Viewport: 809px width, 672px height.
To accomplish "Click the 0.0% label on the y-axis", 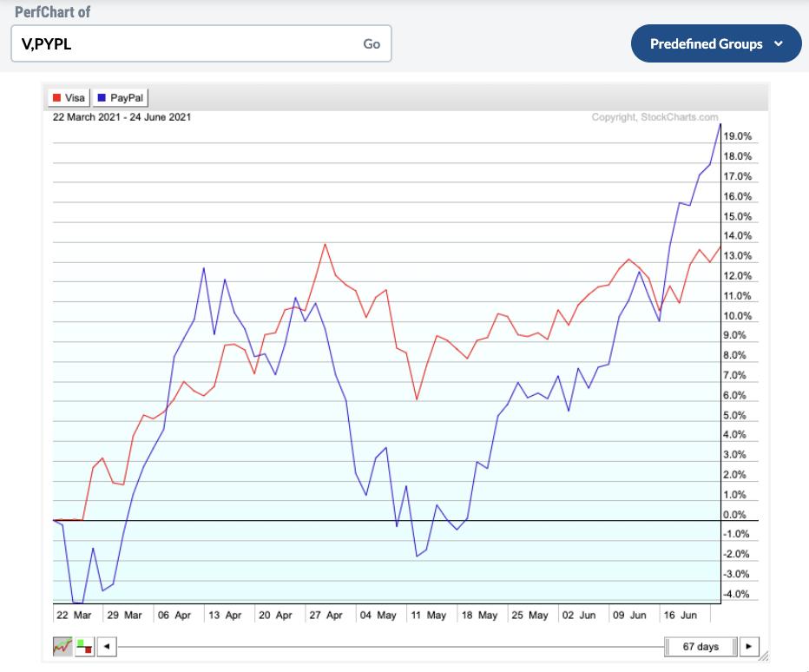I will coord(734,515).
